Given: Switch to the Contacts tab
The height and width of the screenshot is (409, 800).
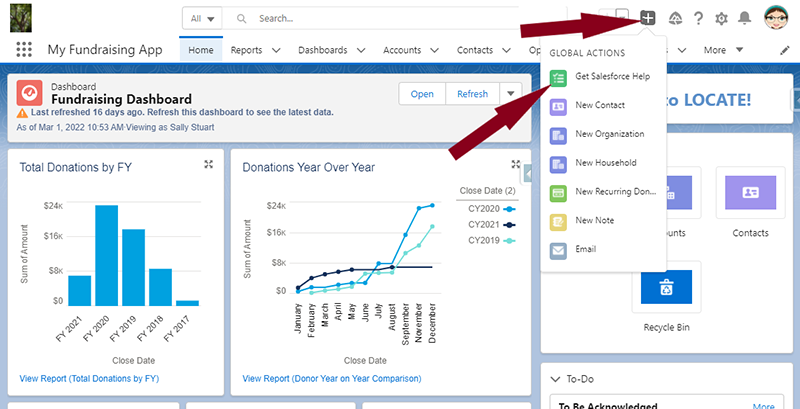Looking at the screenshot, I should [x=475, y=50].
